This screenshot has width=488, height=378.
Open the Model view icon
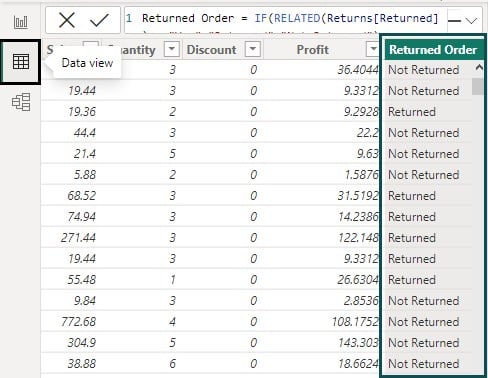[21, 102]
